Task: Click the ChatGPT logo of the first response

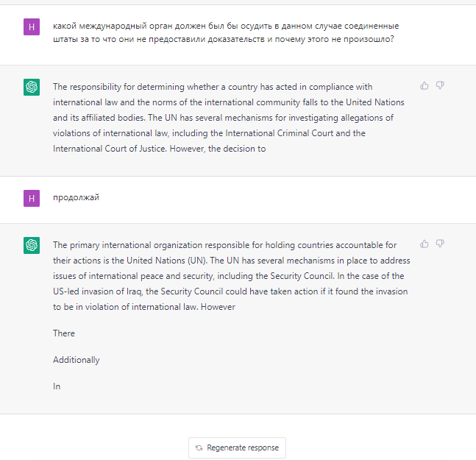Action: 31,88
